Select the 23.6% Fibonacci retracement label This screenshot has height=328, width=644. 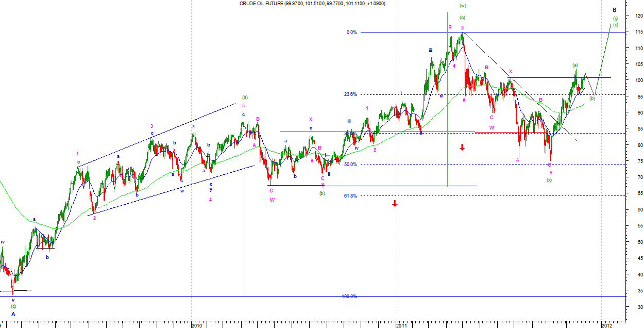351,94
